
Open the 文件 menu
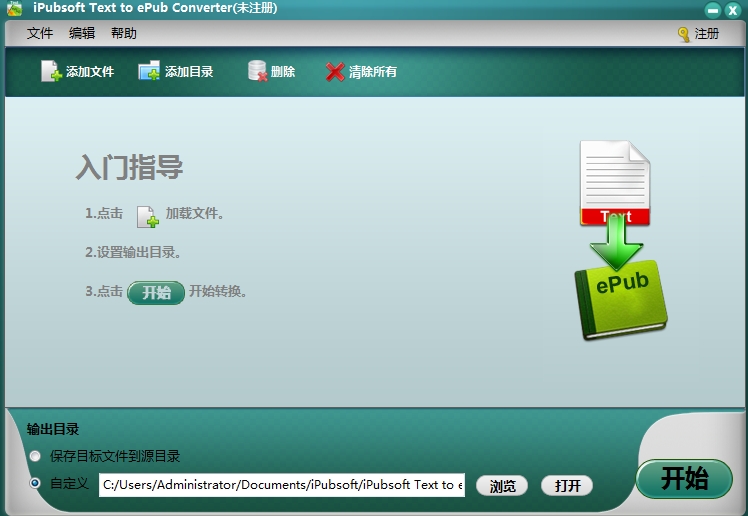[x=40, y=33]
